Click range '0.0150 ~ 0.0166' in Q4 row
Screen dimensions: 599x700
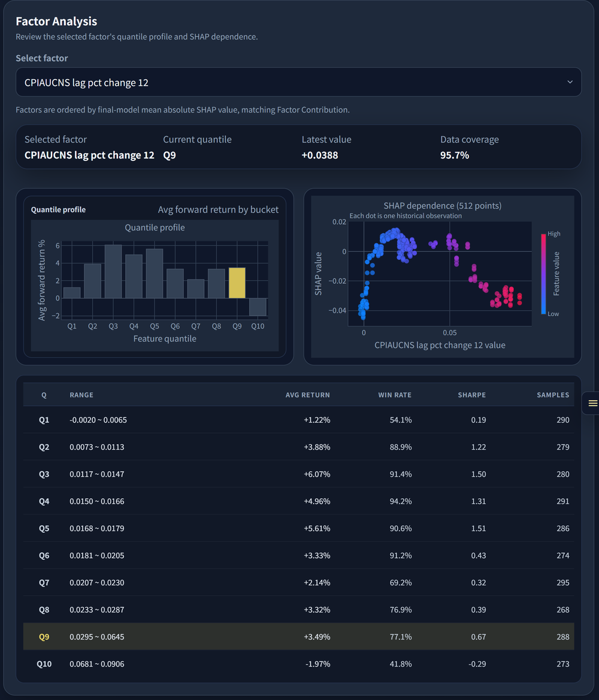97,501
